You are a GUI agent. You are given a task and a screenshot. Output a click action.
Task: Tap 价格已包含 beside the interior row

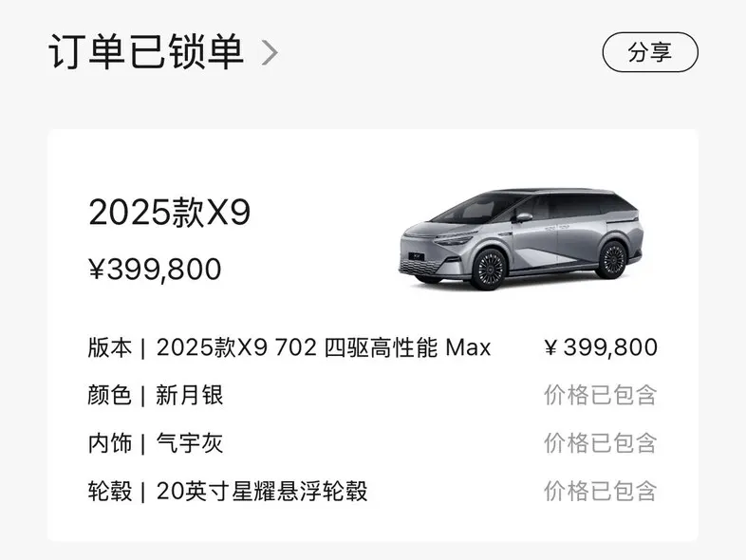(x=601, y=443)
